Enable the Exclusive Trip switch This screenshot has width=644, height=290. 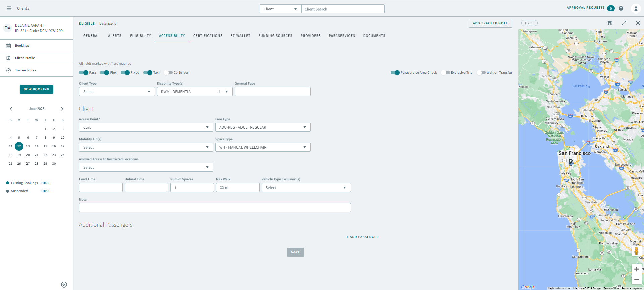click(x=445, y=73)
